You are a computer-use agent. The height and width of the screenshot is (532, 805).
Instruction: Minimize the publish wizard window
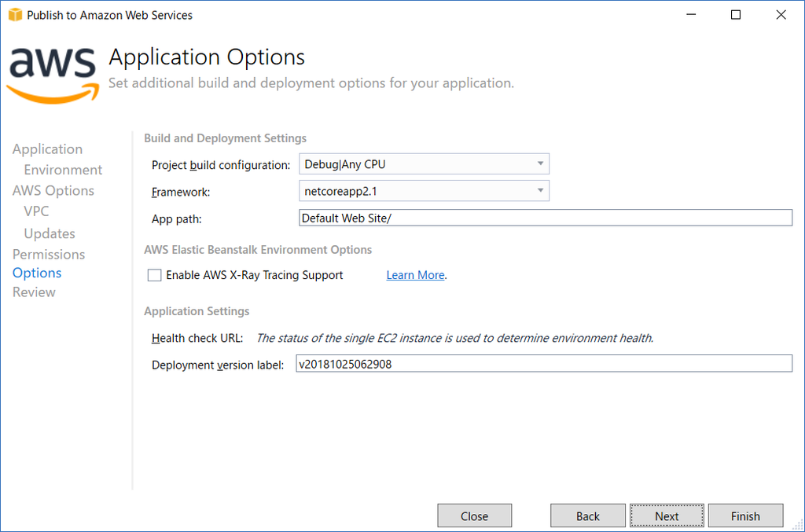691,15
